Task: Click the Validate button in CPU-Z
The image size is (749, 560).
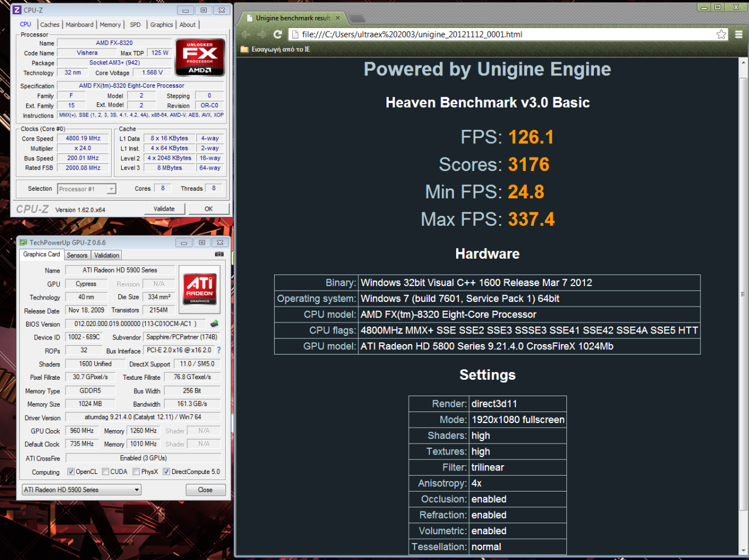Action: point(164,209)
